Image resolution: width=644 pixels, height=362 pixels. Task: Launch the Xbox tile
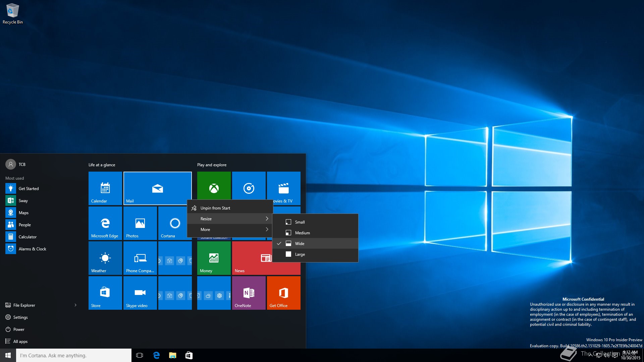click(214, 186)
